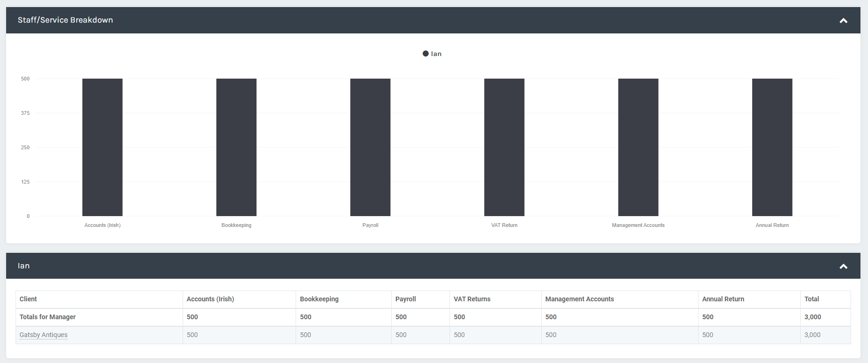The height and width of the screenshot is (363, 868).
Task: Click the Ian panel header title
Action: (x=24, y=266)
